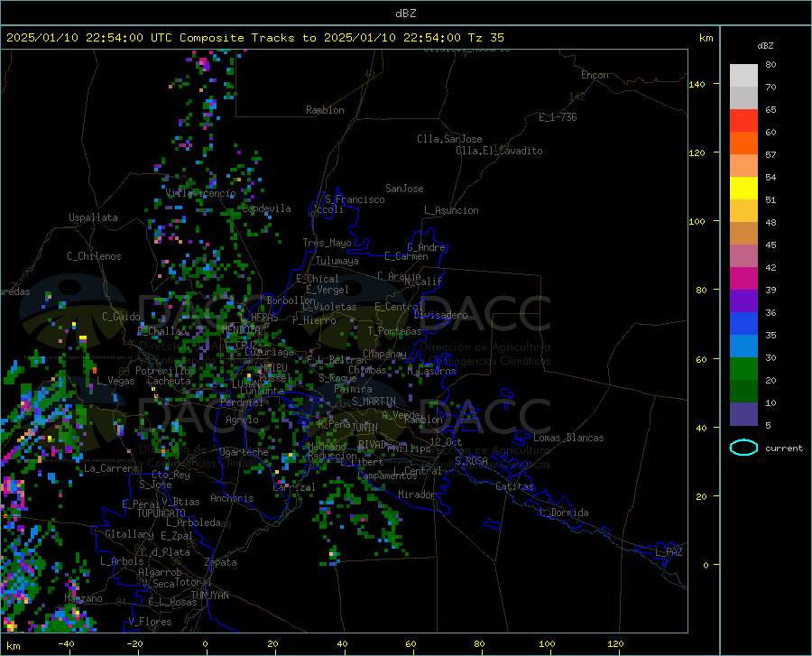
Task: Click the 'TUNUYAN' map label
Action: (x=209, y=595)
